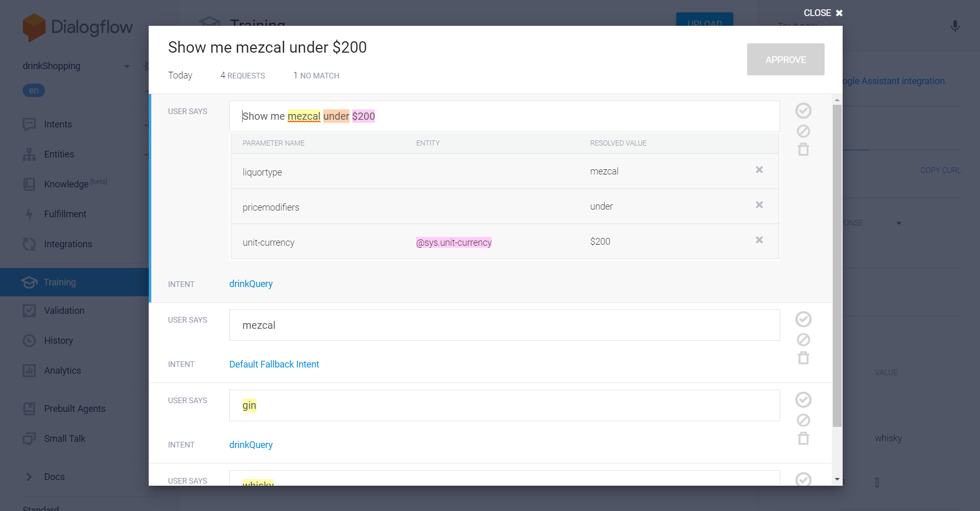The image size is (980, 511).
Task: Click the highlighted 'under' annotation in the phrase
Action: (336, 116)
